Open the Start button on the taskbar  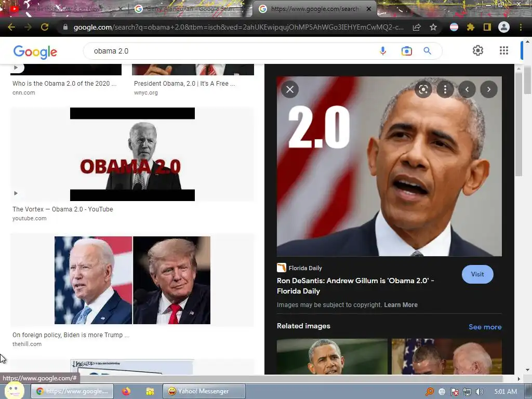coord(14,391)
